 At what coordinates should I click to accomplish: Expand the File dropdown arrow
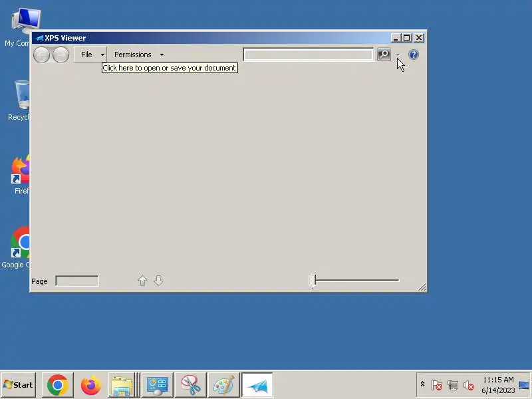102,55
